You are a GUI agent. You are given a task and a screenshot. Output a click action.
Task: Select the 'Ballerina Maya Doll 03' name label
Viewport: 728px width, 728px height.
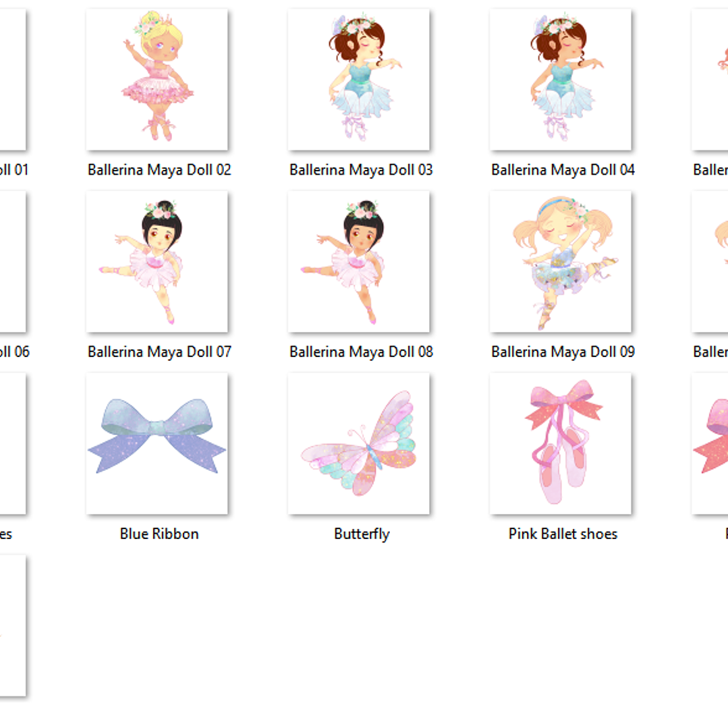point(361,170)
